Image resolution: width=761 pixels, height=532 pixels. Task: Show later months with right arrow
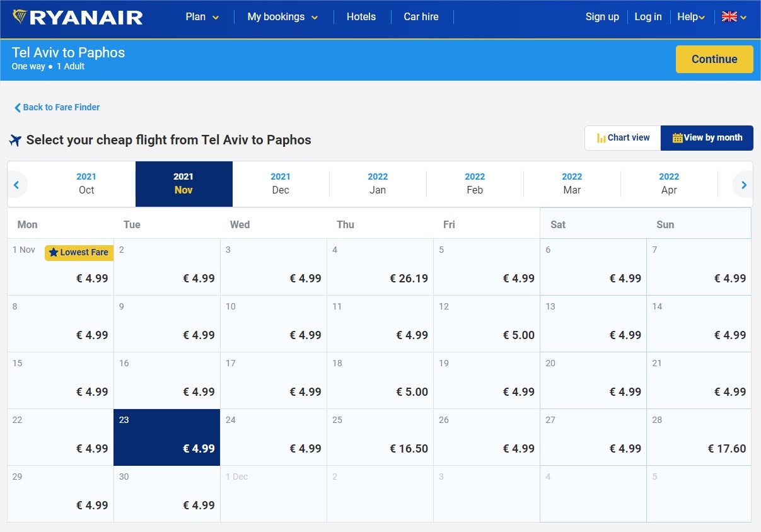click(744, 185)
